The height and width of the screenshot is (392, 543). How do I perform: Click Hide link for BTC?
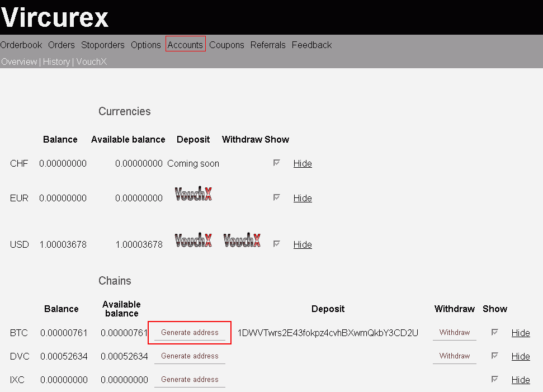pyautogui.click(x=521, y=333)
